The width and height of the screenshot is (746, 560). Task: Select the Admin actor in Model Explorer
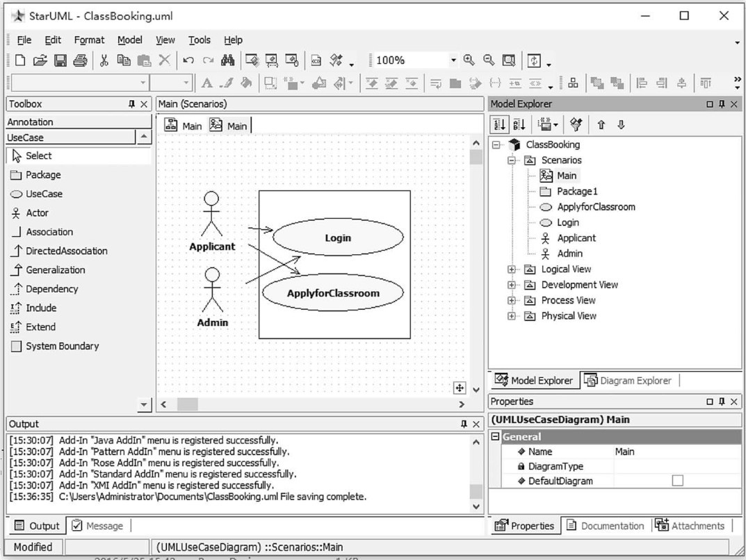coord(569,254)
